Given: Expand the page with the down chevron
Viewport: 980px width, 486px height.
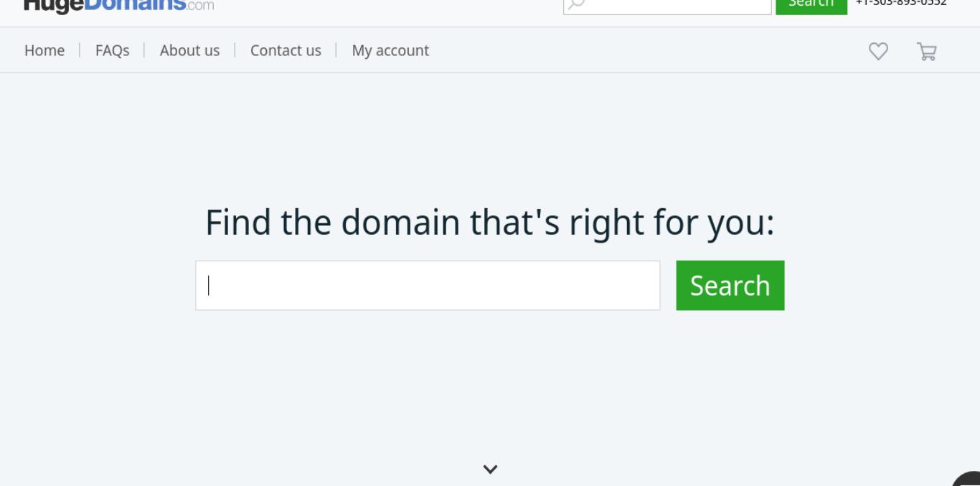Looking at the screenshot, I should pyautogui.click(x=490, y=469).
